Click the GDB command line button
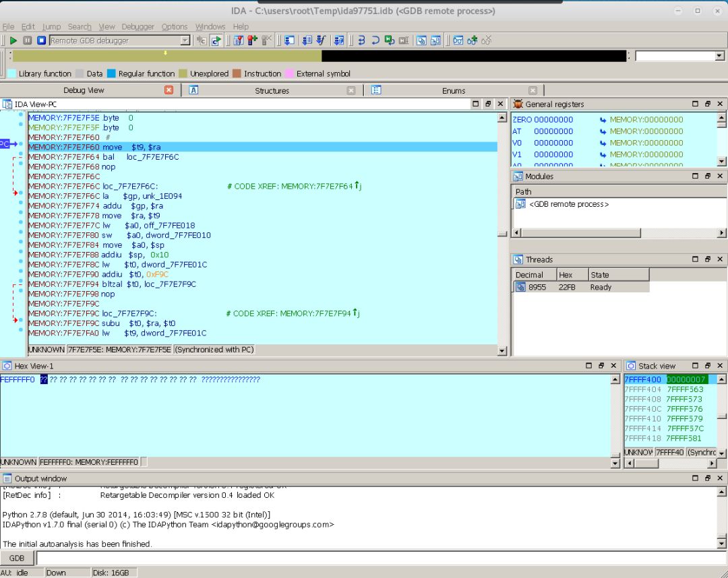 click(x=17, y=558)
